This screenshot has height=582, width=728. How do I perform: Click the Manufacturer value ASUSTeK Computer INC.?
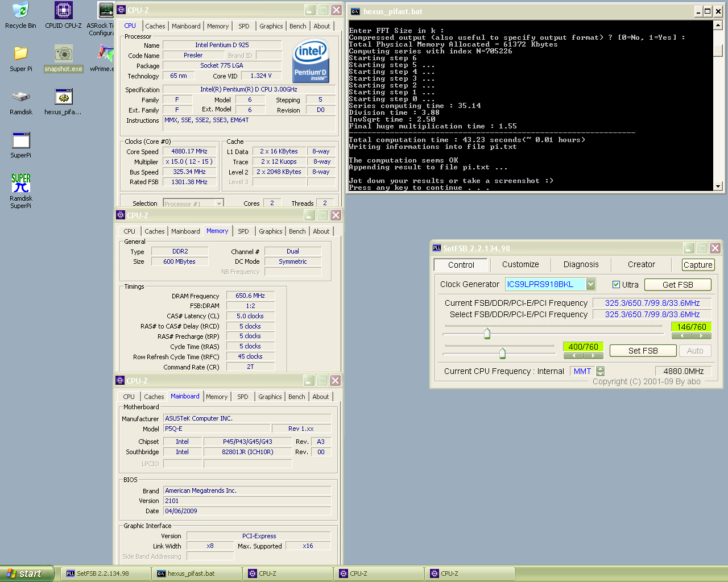pyautogui.click(x=247, y=418)
